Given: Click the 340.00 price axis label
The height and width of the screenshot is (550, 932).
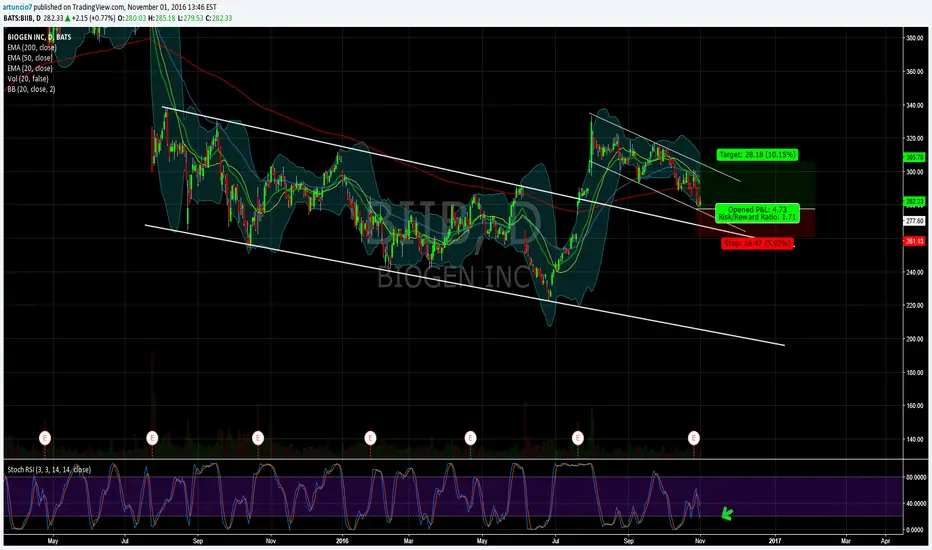Looking at the screenshot, I should click(x=914, y=105).
